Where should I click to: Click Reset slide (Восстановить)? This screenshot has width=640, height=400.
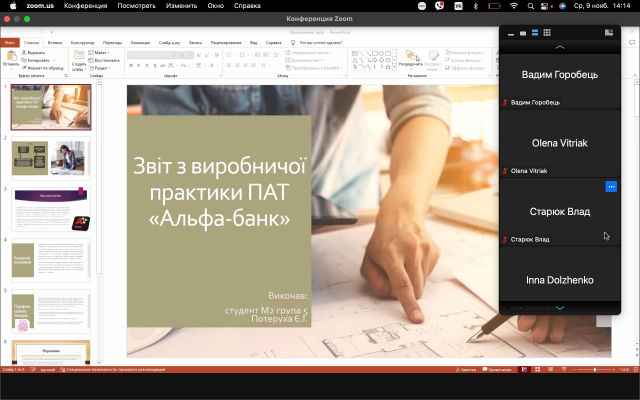coord(104,60)
